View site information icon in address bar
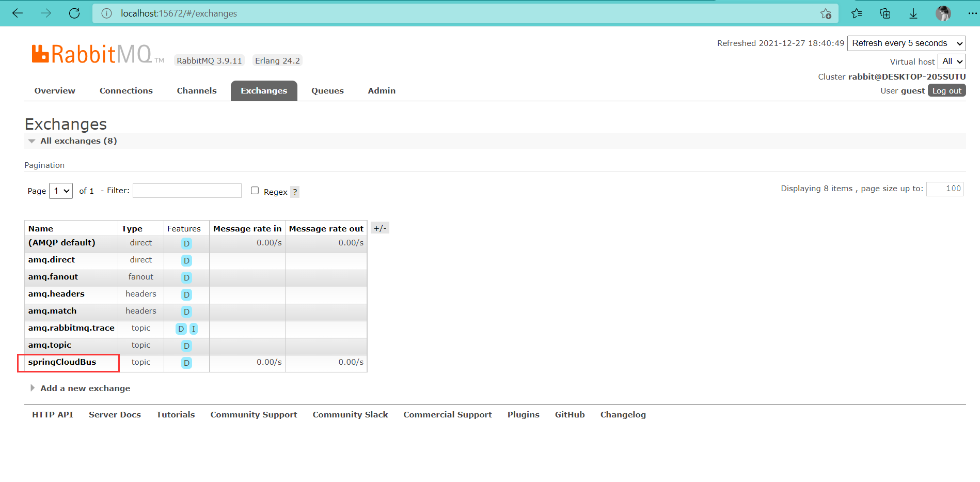Screen dimensions: 980x482 click(106, 13)
